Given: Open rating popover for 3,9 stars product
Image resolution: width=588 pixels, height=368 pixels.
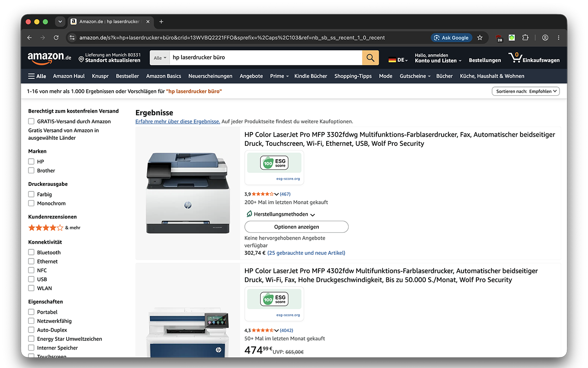Looking at the screenshot, I should tap(277, 194).
